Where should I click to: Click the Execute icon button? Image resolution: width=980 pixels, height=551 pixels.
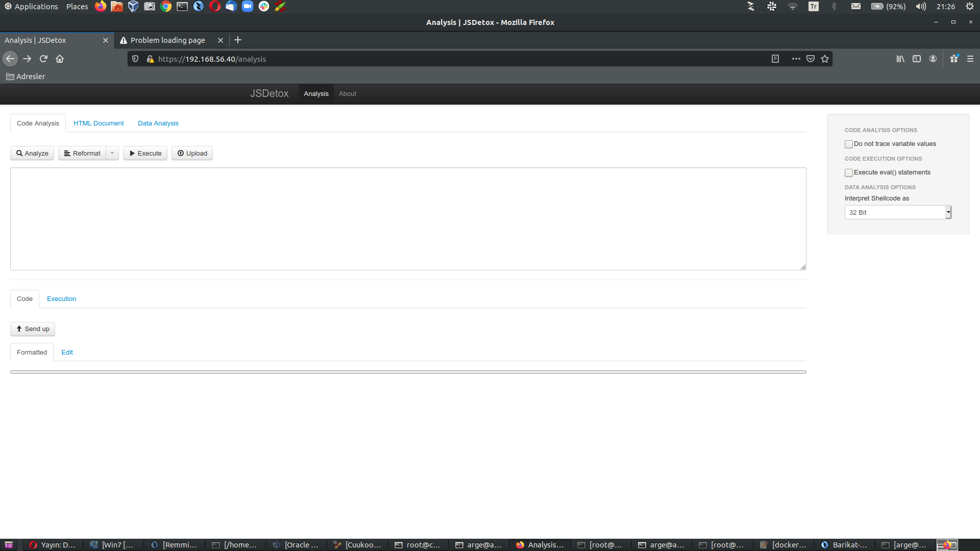(145, 153)
